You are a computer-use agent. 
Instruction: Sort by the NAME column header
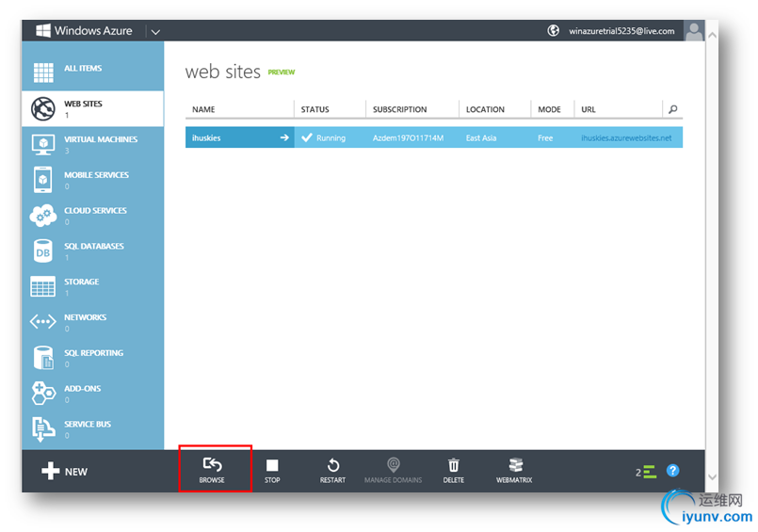(x=203, y=109)
